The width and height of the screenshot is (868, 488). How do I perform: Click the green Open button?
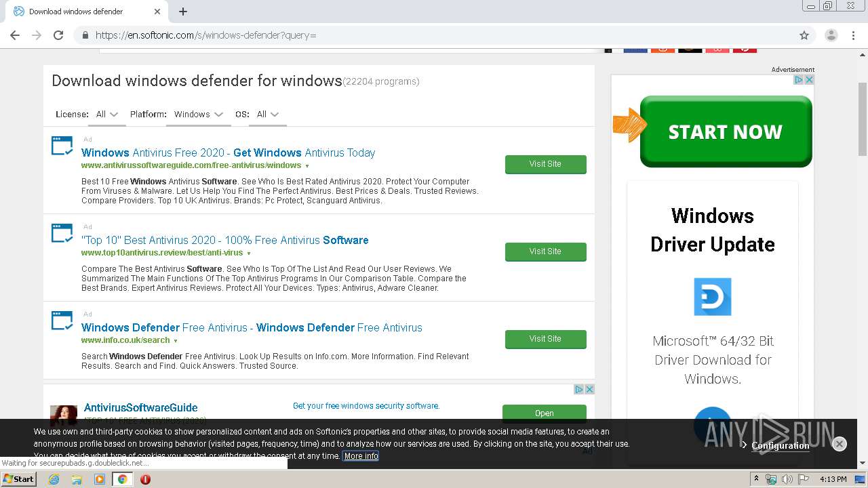[545, 413]
